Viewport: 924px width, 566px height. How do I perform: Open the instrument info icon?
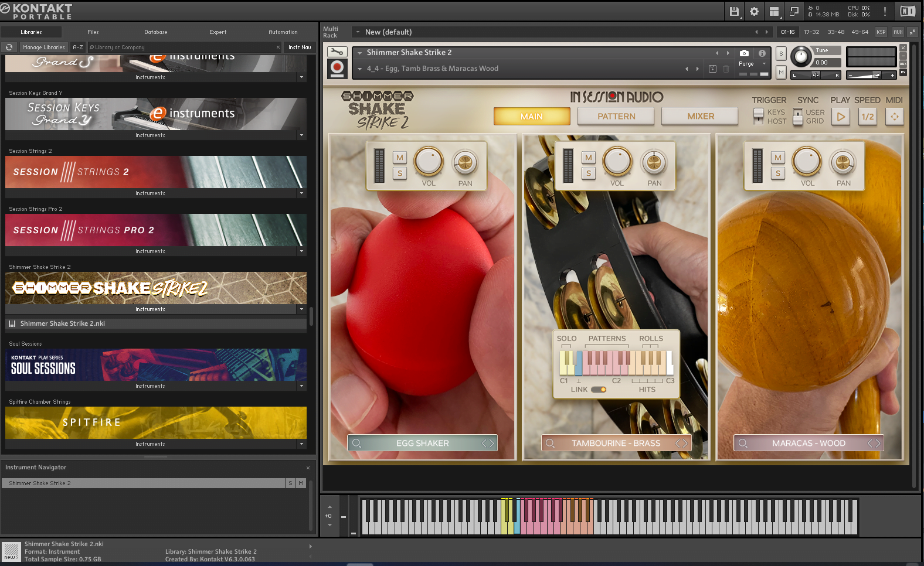762,53
